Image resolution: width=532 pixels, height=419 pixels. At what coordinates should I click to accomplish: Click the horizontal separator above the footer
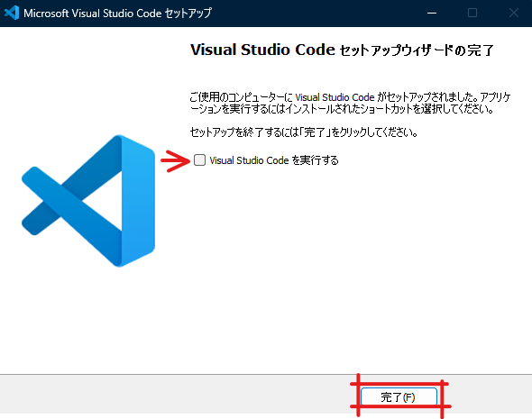point(266,375)
